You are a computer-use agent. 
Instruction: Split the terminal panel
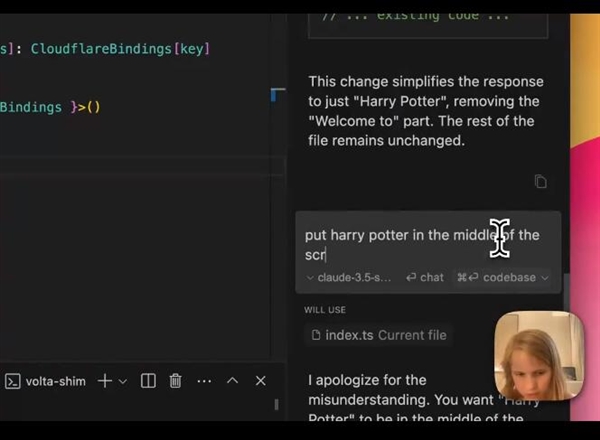(x=148, y=381)
